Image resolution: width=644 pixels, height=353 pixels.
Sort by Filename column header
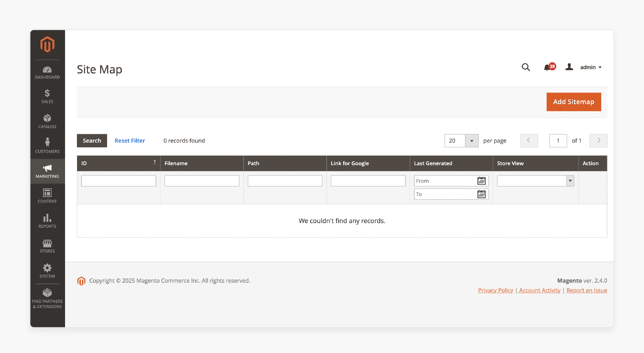pyautogui.click(x=202, y=163)
